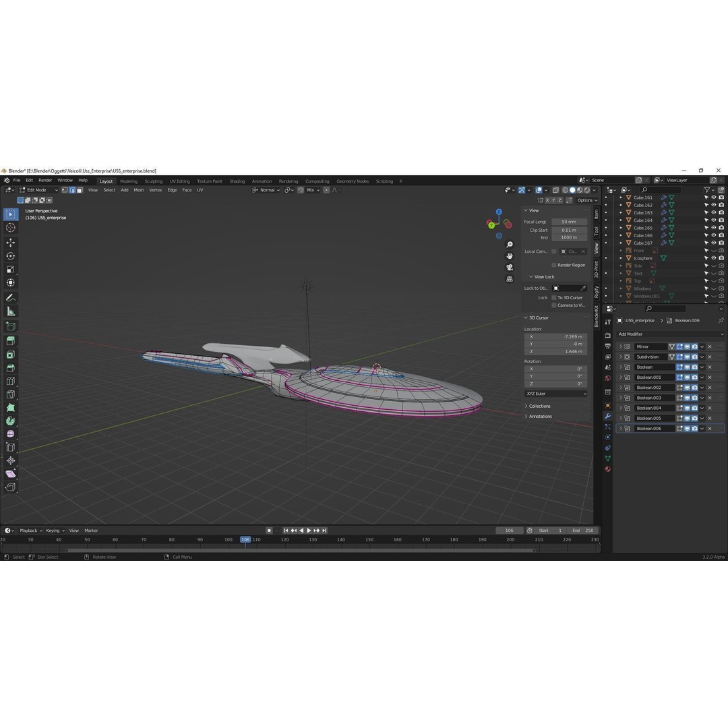Select the 3D Cursor tool
The width and height of the screenshot is (728, 728).
(11, 228)
